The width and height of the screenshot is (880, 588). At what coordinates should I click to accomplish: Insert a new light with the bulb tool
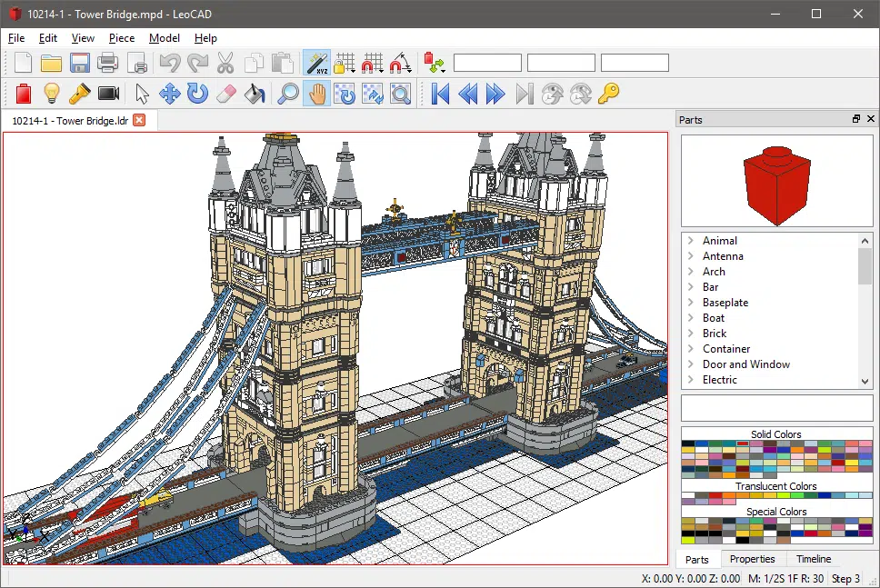50,94
